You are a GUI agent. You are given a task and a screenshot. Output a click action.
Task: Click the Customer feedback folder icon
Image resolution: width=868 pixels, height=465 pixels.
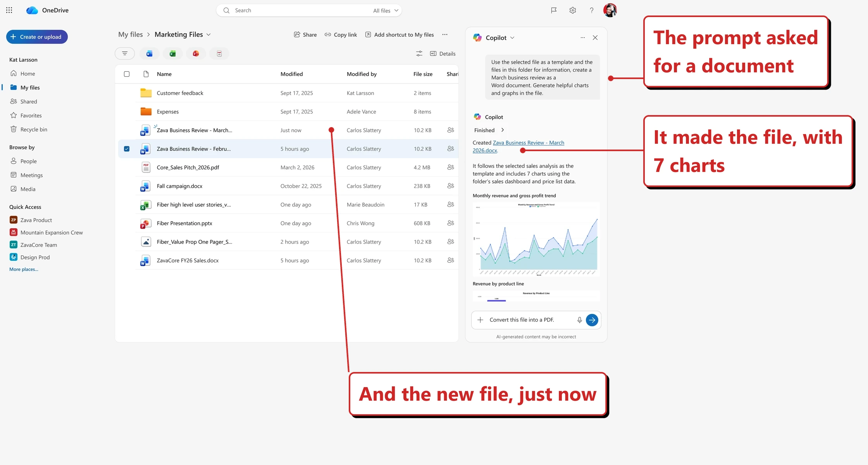pyautogui.click(x=146, y=93)
